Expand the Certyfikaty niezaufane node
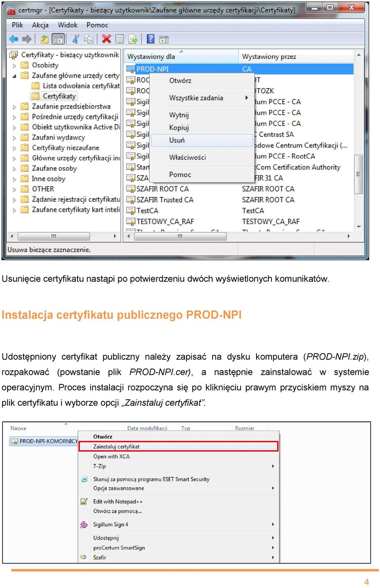 pyautogui.click(x=15, y=148)
